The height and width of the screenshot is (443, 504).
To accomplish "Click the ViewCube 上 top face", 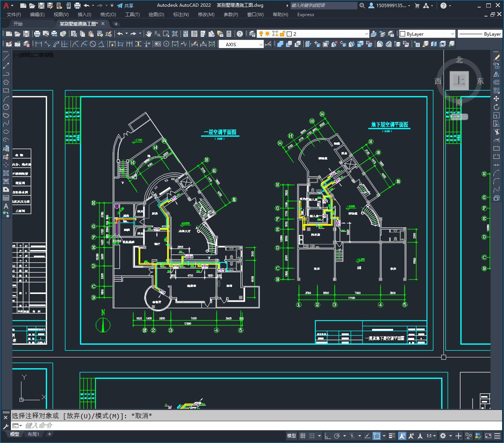I will [459, 80].
